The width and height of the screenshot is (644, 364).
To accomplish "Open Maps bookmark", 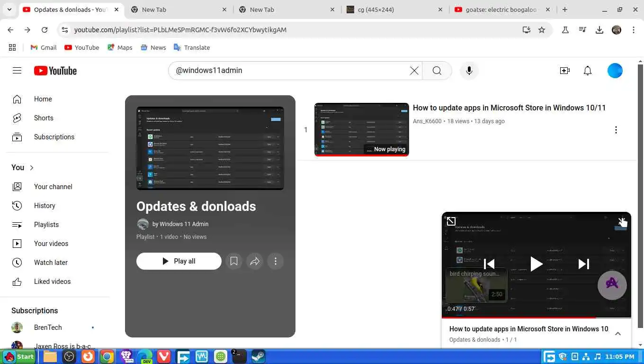I will tap(120, 47).
